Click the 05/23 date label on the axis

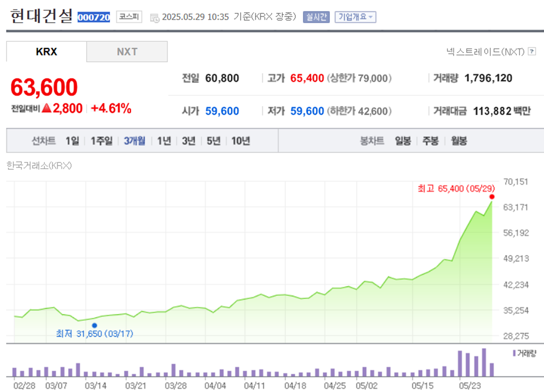click(470, 386)
